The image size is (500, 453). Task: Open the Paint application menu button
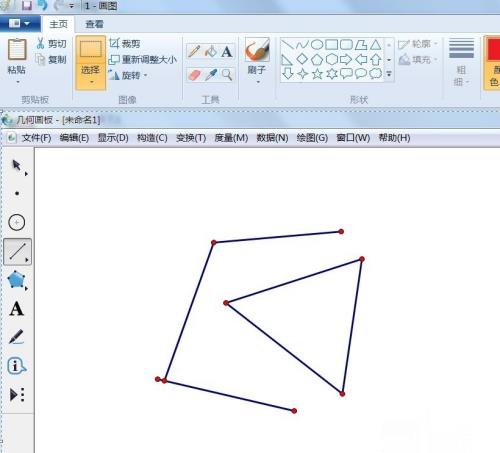tap(20, 24)
